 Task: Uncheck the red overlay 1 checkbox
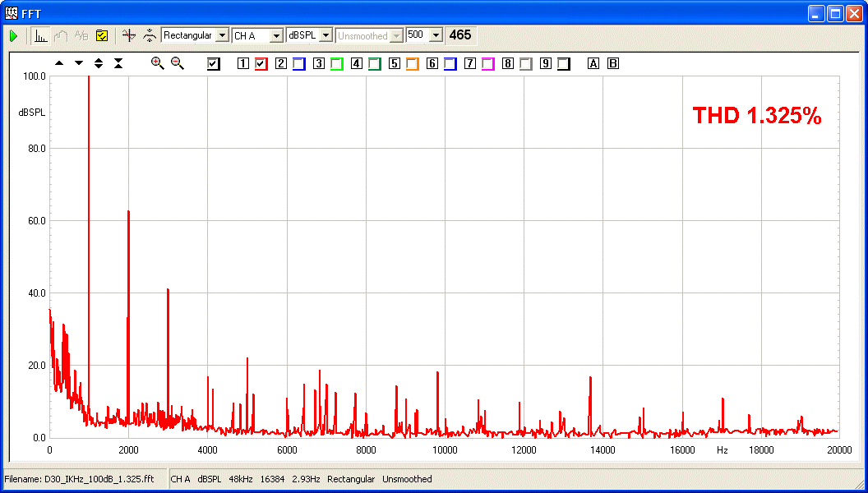tap(261, 64)
